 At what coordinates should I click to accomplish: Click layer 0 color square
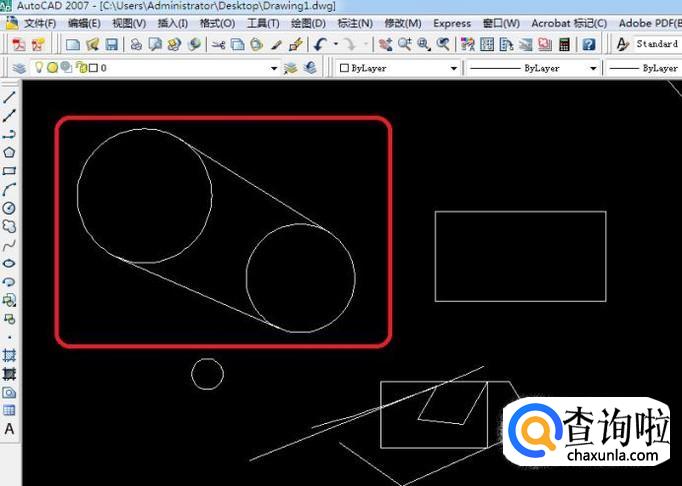94,68
